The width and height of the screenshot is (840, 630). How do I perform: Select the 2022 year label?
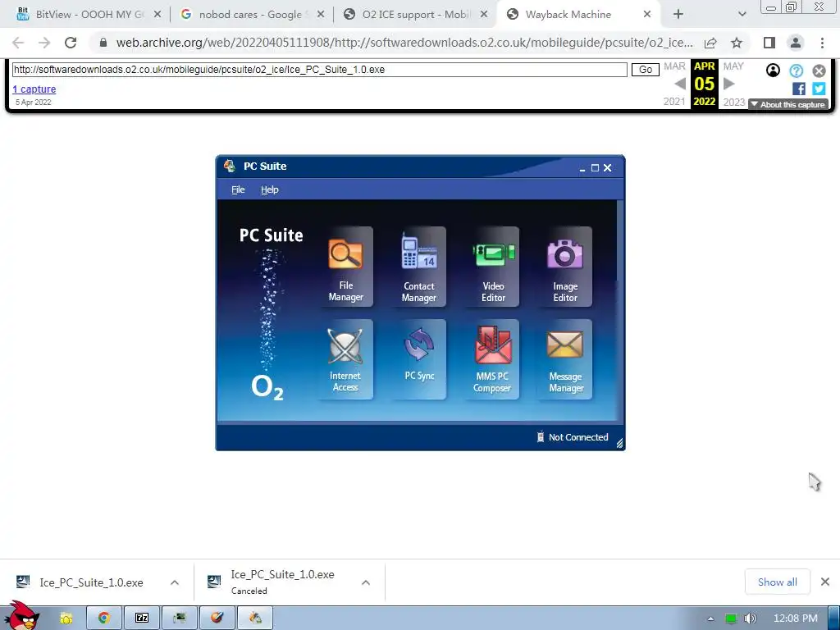pos(704,101)
